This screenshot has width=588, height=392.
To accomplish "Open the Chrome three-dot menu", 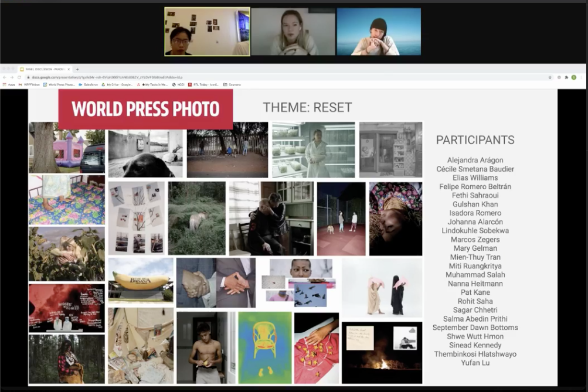I will point(581,77).
